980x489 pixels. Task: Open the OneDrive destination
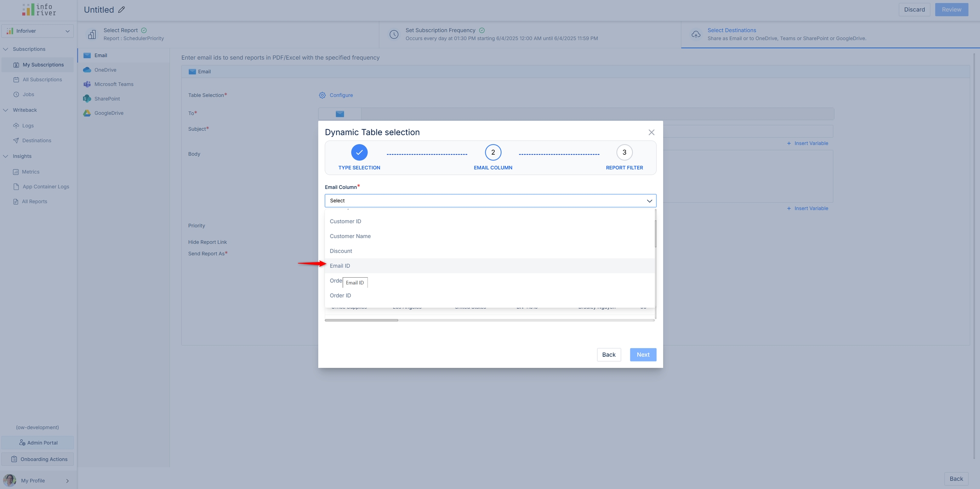click(x=105, y=70)
